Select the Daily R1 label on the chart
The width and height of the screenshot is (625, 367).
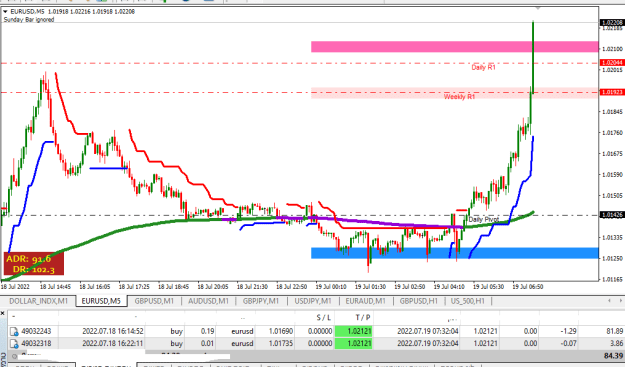pyautogui.click(x=483, y=67)
